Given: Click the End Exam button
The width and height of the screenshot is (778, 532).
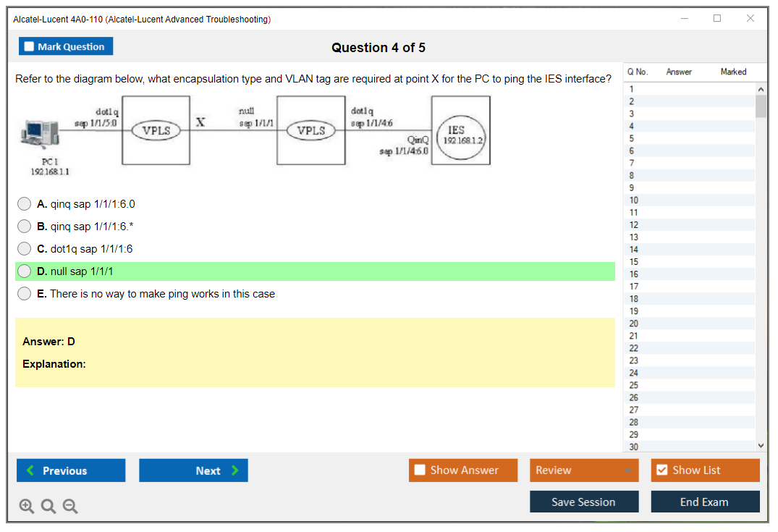Looking at the screenshot, I should point(705,502).
